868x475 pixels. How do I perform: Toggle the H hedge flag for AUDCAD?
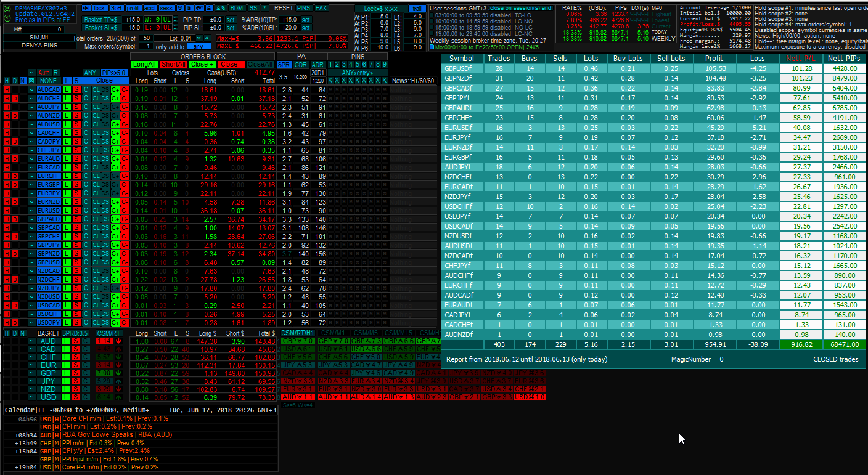tap(7, 90)
